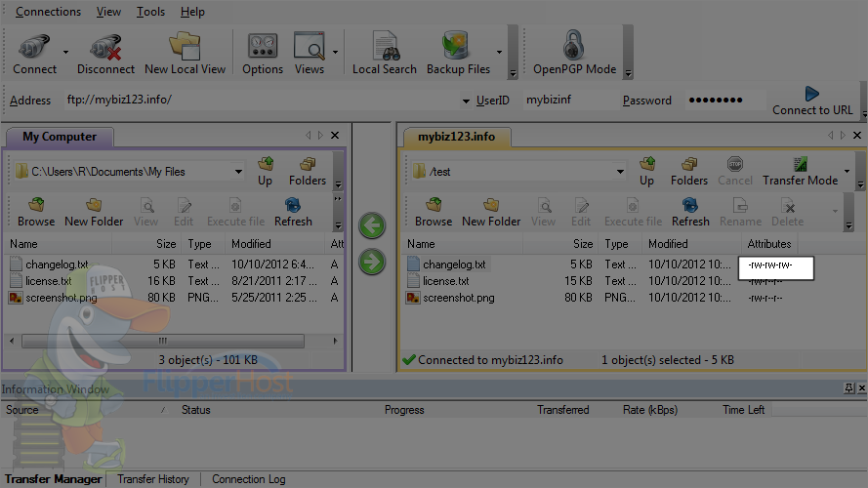868x488 pixels.
Task: Sort remote files by Attributes column
Action: [769, 244]
